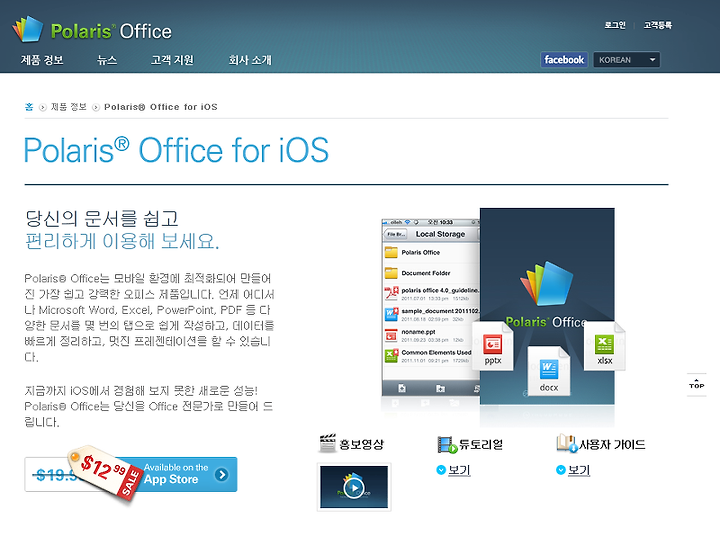
Task: Click the 홍보영상 clapperboard icon
Action: coord(327,443)
